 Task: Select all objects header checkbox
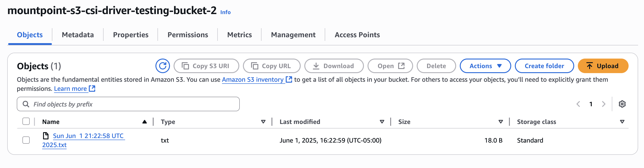(x=26, y=121)
